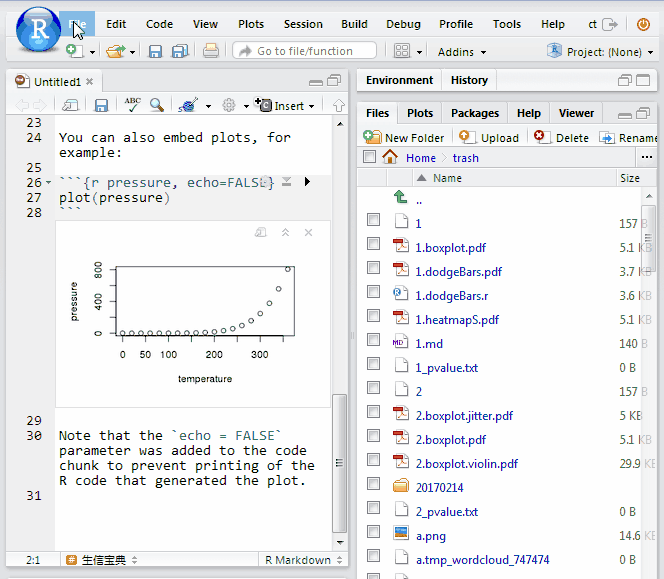
Task: Open the trash breadcrumb link
Action: click(465, 158)
